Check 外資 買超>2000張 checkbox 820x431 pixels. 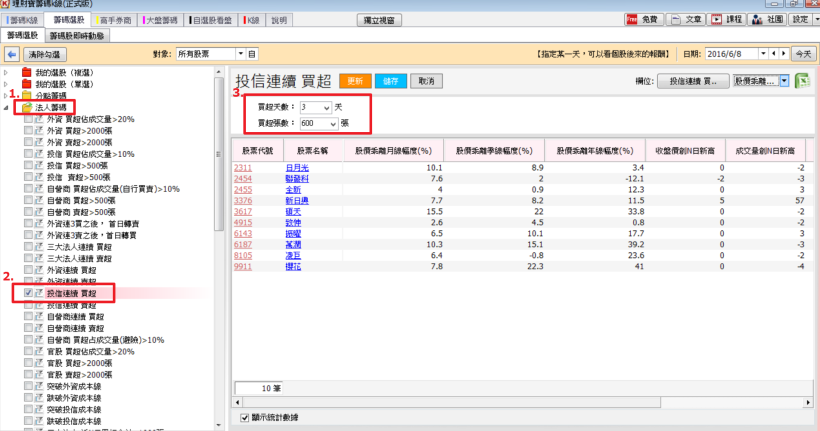pyautogui.click(x=28, y=131)
